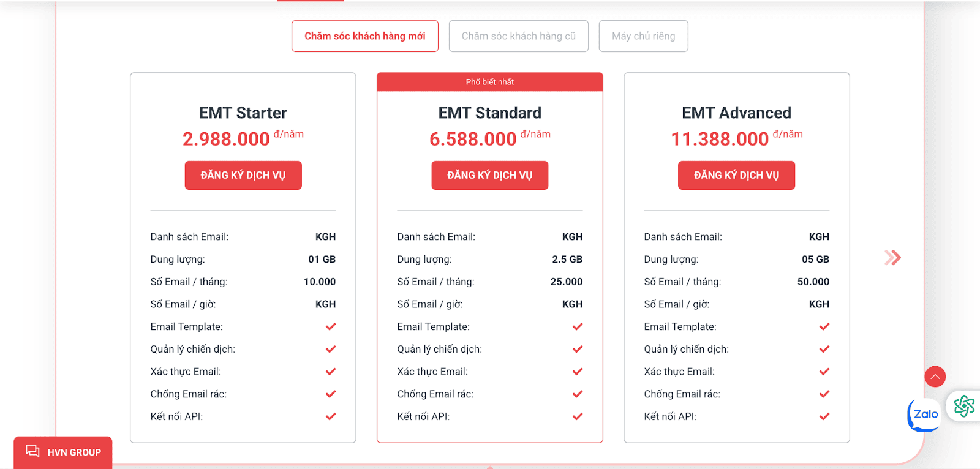Collapse the page using the upward arrow button
Viewport: 980px width, 469px height.
pyautogui.click(x=935, y=377)
